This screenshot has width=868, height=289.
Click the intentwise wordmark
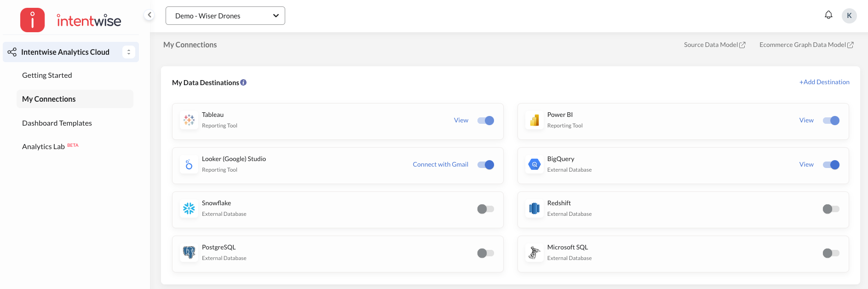coord(89,20)
